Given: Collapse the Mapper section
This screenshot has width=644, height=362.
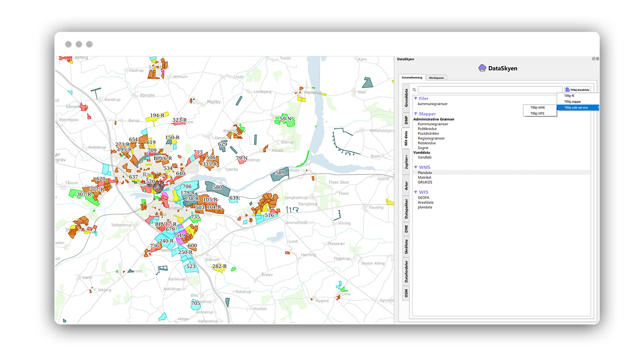Looking at the screenshot, I should (x=415, y=114).
